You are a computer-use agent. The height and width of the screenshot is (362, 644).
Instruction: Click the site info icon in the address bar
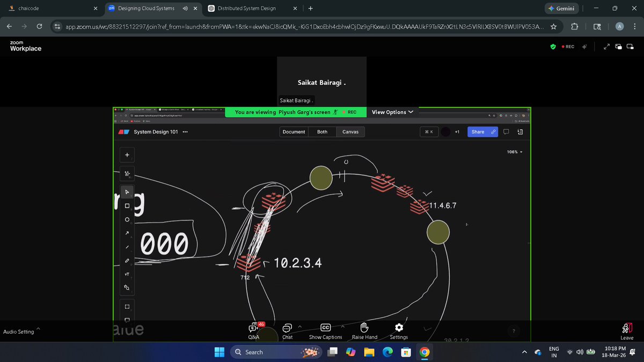pos(58,26)
